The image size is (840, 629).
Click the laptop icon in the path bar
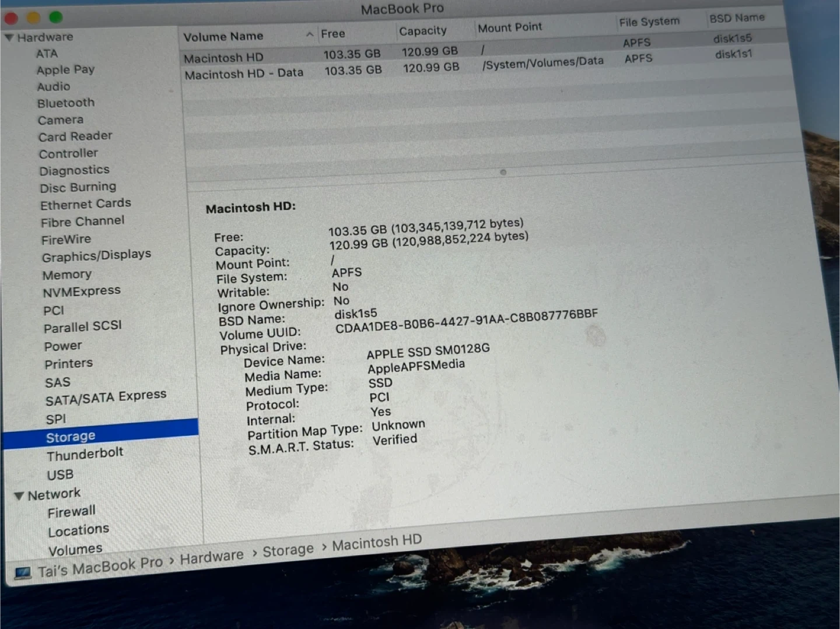[23, 573]
